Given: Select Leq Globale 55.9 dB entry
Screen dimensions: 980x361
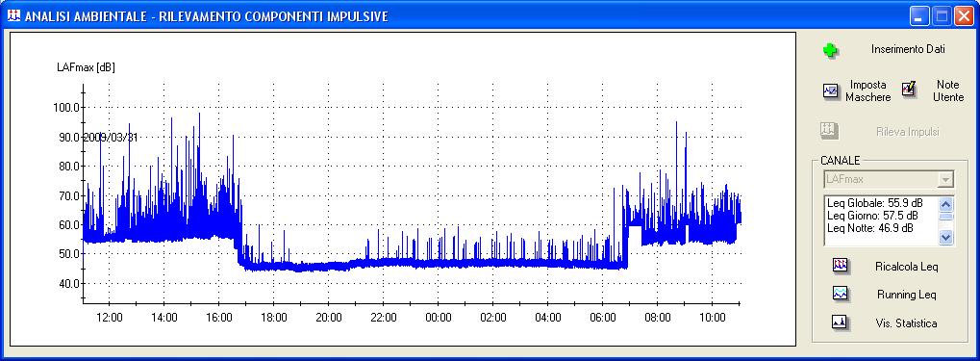Looking at the screenshot, I should tap(874, 203).
